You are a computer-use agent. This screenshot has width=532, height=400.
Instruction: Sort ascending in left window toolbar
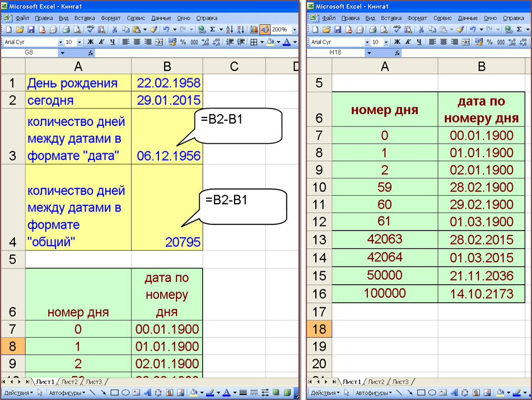230,30
